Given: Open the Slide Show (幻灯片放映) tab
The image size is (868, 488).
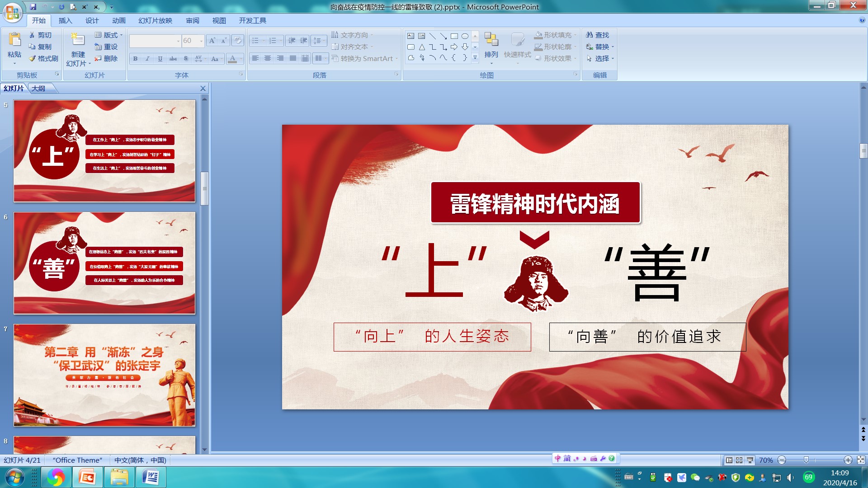Looking at the screenshot, I should coord(155,20).
